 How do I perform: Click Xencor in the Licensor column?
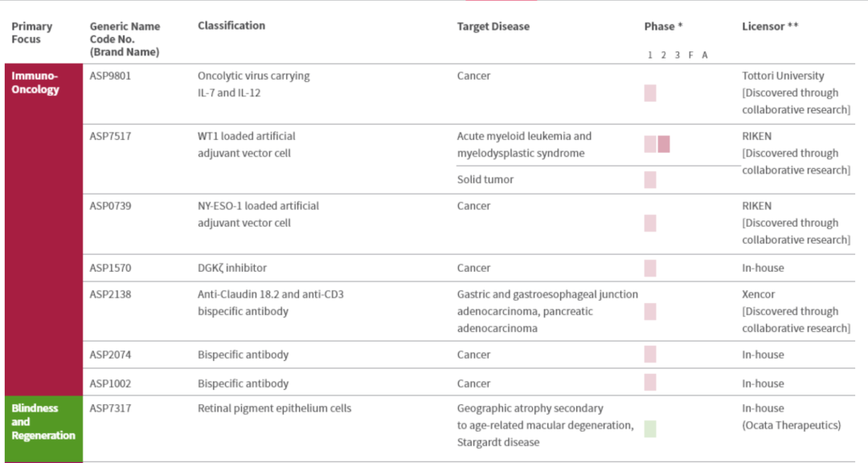pos(759,295)
